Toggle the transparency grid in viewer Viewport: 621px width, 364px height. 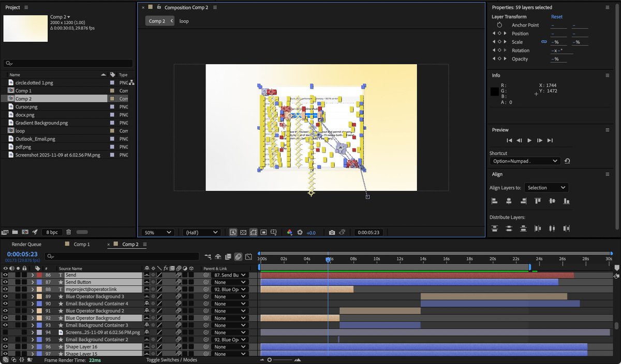click(x=243, y=233)
